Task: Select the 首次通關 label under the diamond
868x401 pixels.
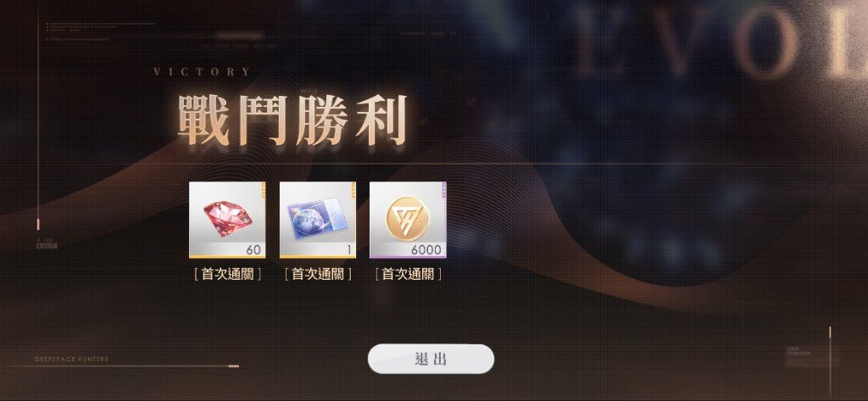Action: (x=227, y=274)
